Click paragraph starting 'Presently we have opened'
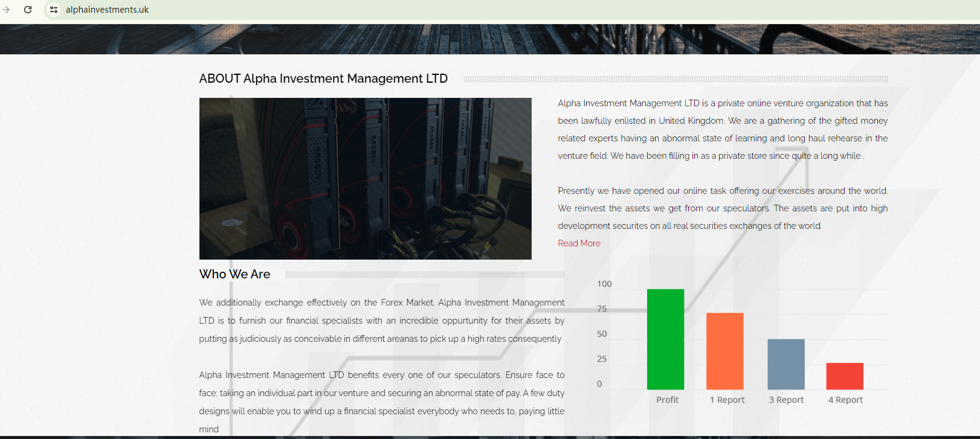 coord(723,208)
